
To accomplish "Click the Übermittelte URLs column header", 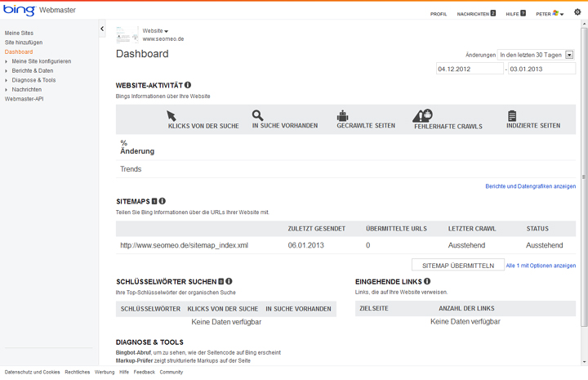I will 396,229.
